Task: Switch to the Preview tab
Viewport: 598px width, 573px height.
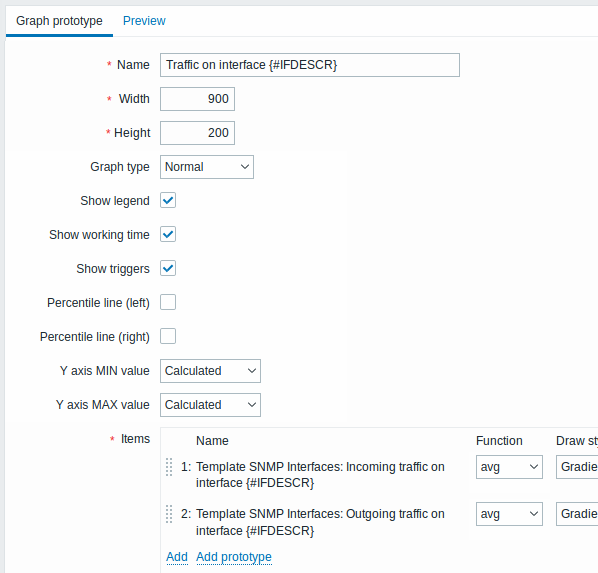Action: pyautogui.click(x=144, y=21)
